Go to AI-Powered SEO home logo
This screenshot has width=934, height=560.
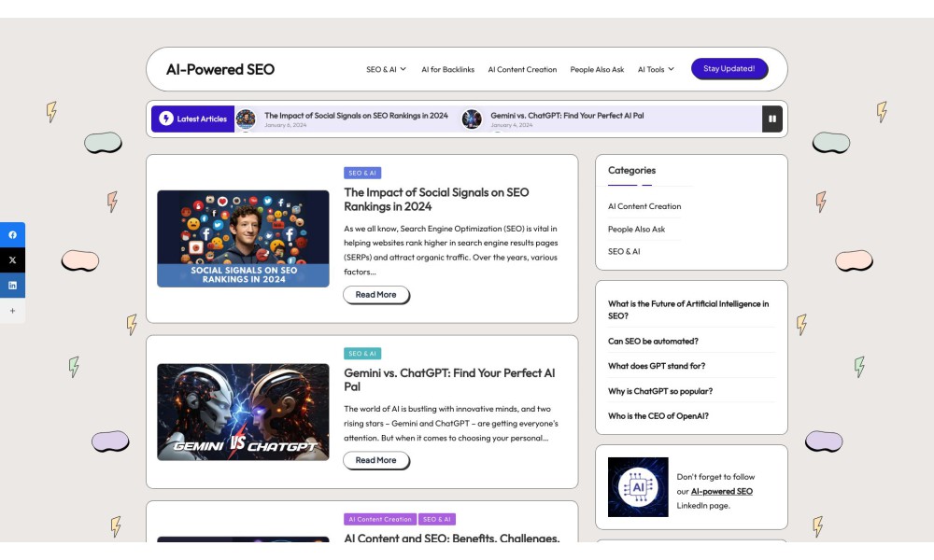220,70
